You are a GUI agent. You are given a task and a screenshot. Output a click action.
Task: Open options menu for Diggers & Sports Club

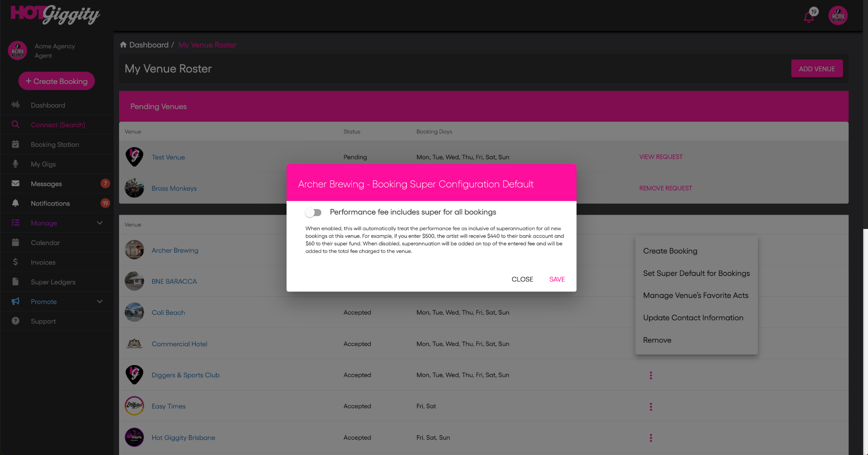651,375
